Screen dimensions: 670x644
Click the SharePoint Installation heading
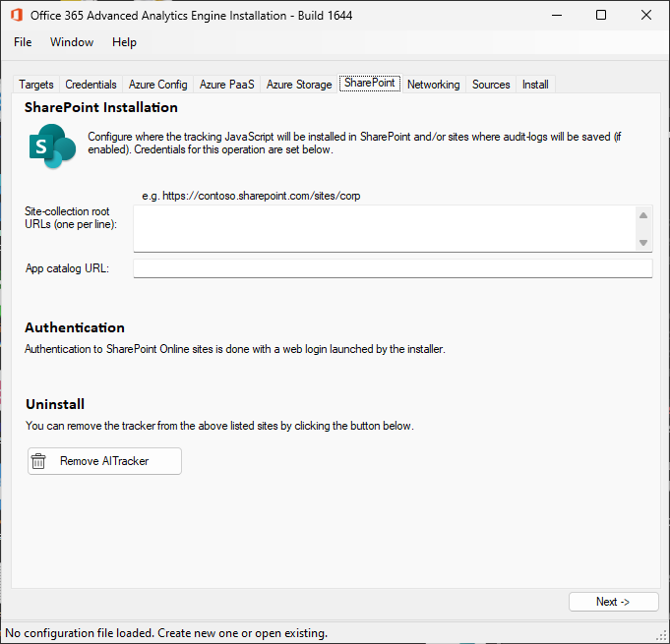pos(101,107)
